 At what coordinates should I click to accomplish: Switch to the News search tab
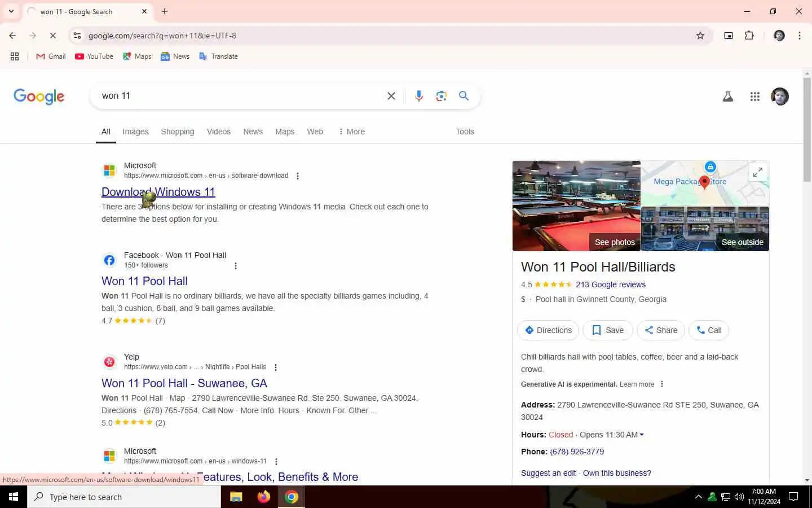tap(253, 132)
